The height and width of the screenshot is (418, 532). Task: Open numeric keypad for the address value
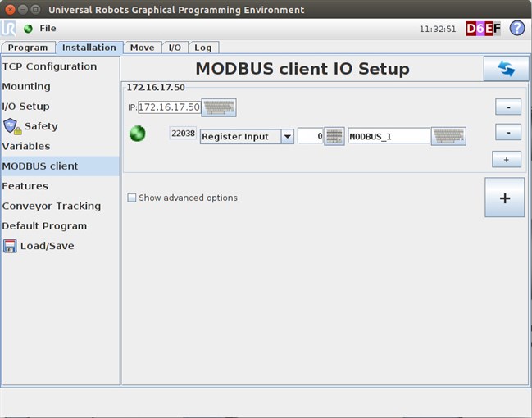334,136
